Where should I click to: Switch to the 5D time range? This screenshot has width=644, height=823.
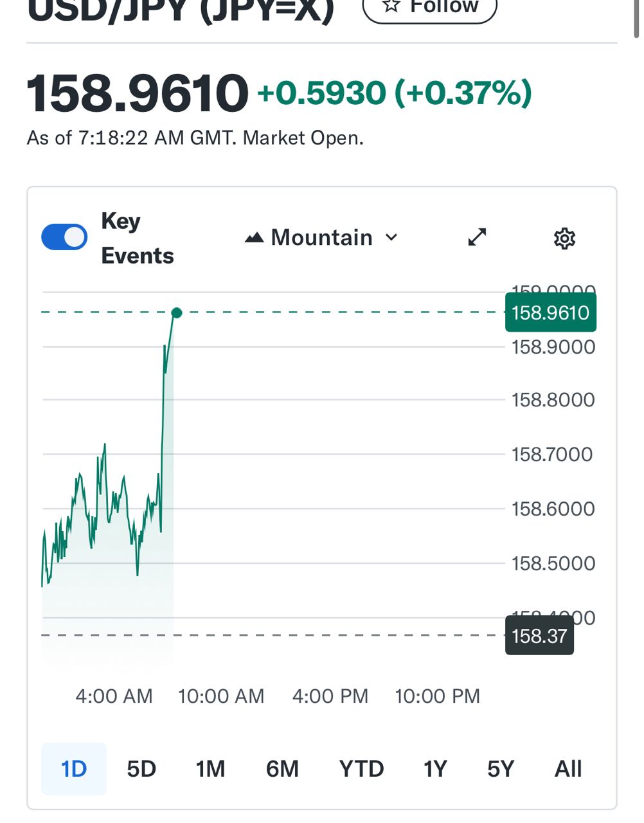[141, 769]
